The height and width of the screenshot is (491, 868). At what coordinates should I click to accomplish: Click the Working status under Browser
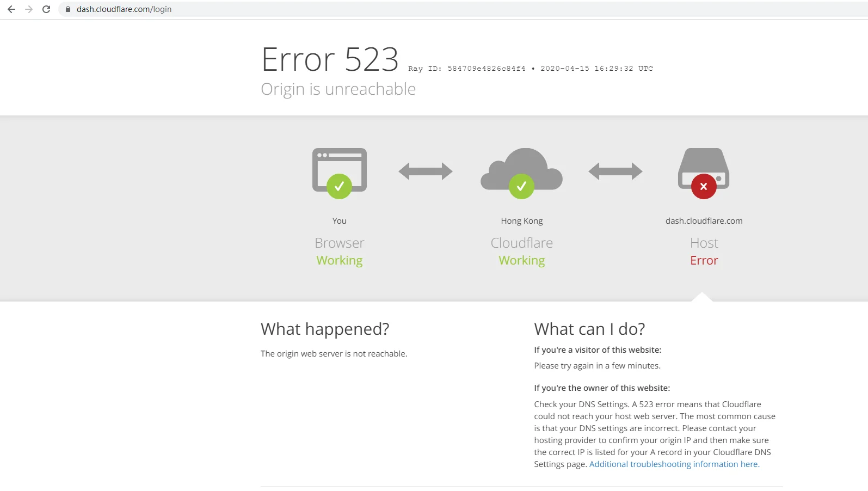click(x=340, y=261)
